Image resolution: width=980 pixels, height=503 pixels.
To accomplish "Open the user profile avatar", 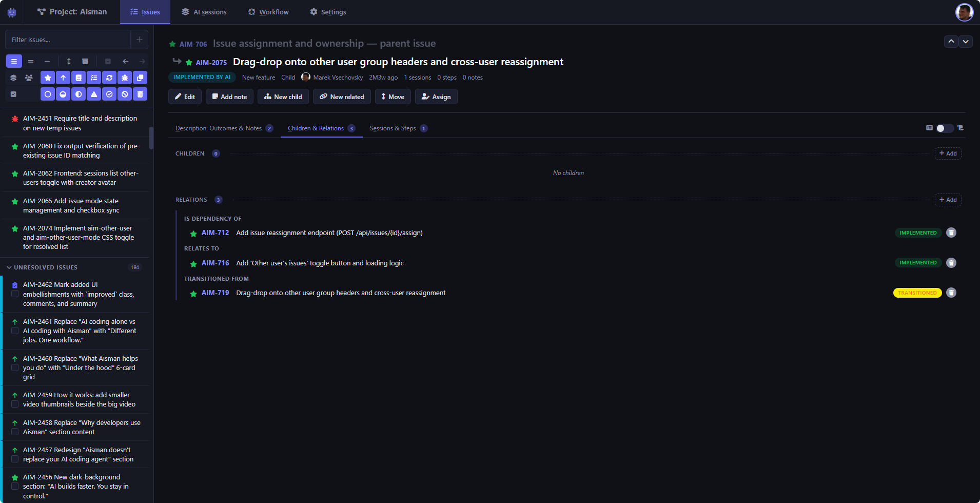I will coord(964,12).
